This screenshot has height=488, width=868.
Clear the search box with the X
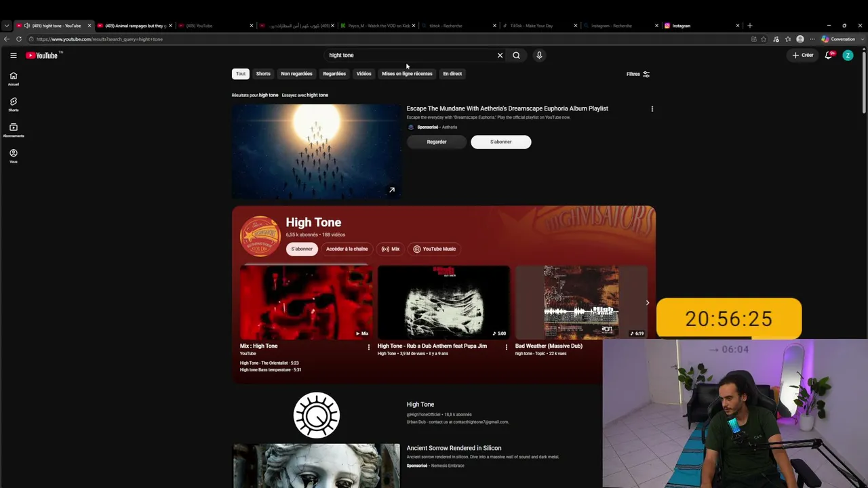pos(500,56)
